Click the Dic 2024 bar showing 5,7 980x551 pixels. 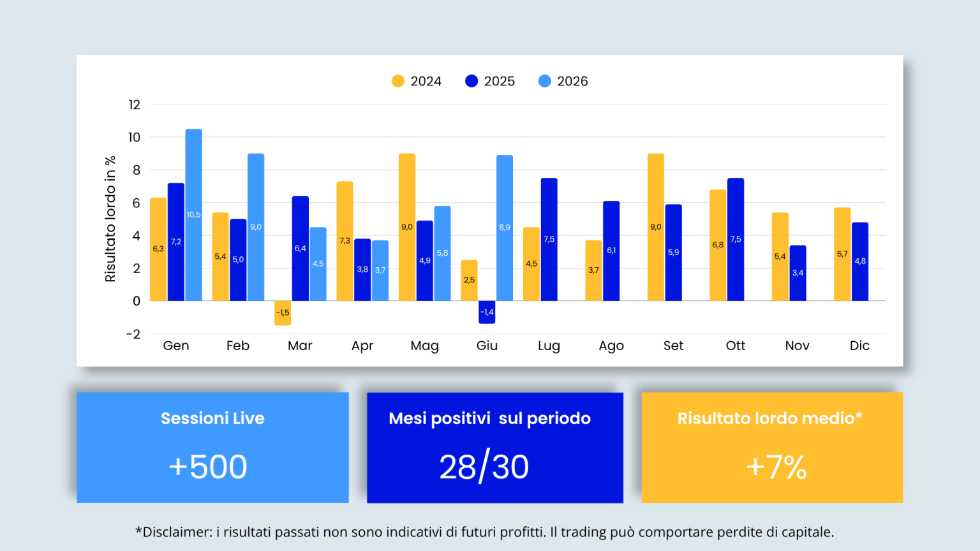pyautogui.click(x=842, y=254)
